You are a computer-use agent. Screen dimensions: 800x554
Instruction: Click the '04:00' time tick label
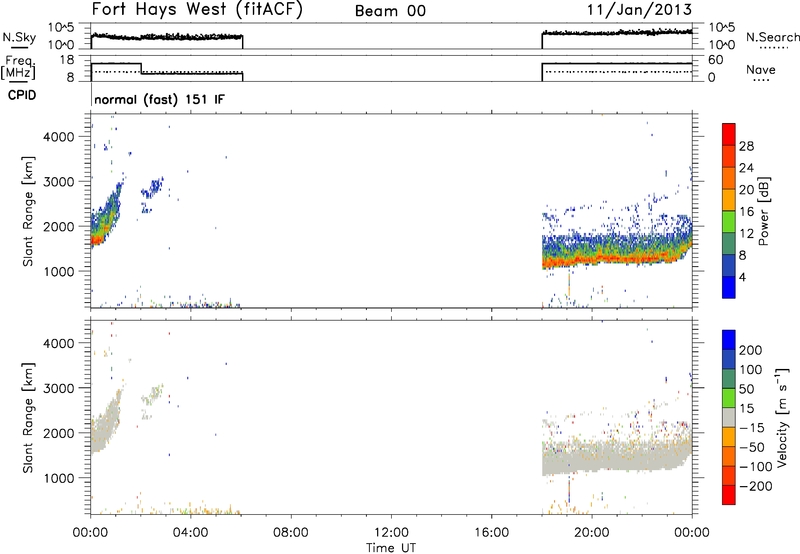[x=190, y=533]
